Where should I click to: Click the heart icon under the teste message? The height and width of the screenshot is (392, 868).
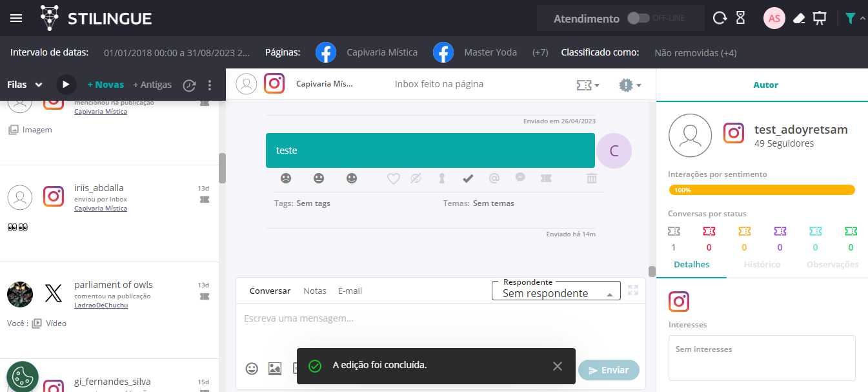393,178
